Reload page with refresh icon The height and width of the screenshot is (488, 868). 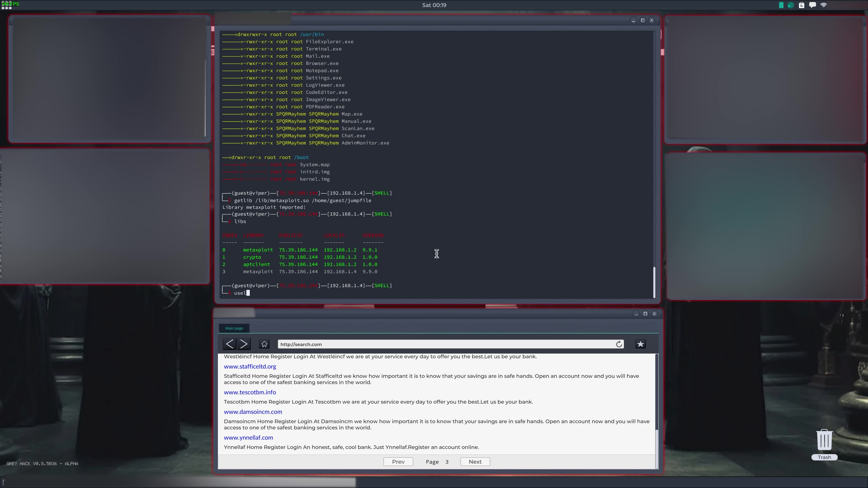[x=619, y=344]
